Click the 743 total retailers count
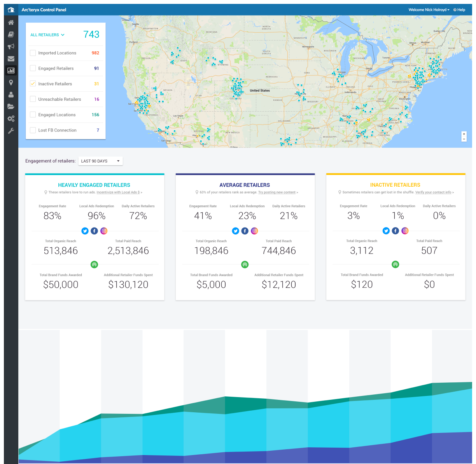Screen dimensions: 476x464 pos(91,35)
